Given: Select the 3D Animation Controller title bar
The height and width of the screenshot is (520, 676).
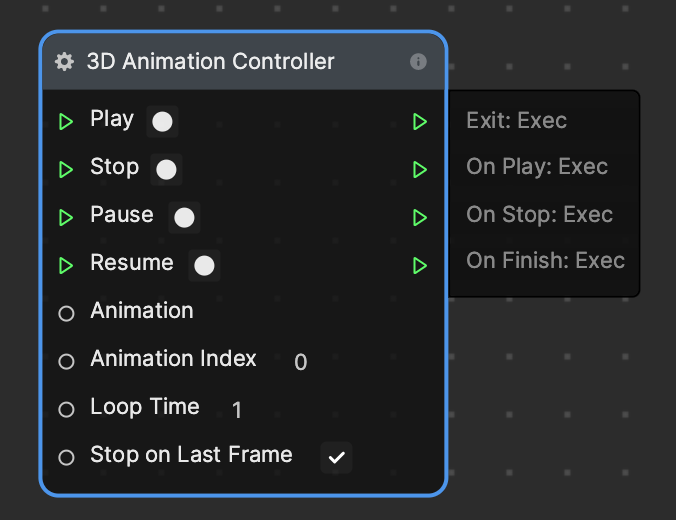Looking at the screenshot, I should click(x=244, y=62).
